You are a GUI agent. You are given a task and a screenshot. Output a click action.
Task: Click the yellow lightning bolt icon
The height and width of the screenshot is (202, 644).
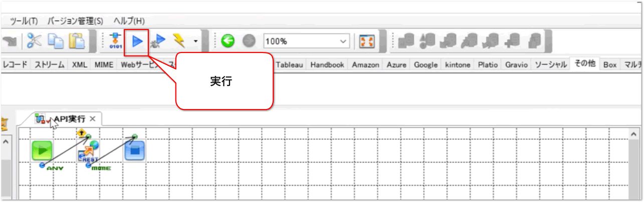[179, 41]
